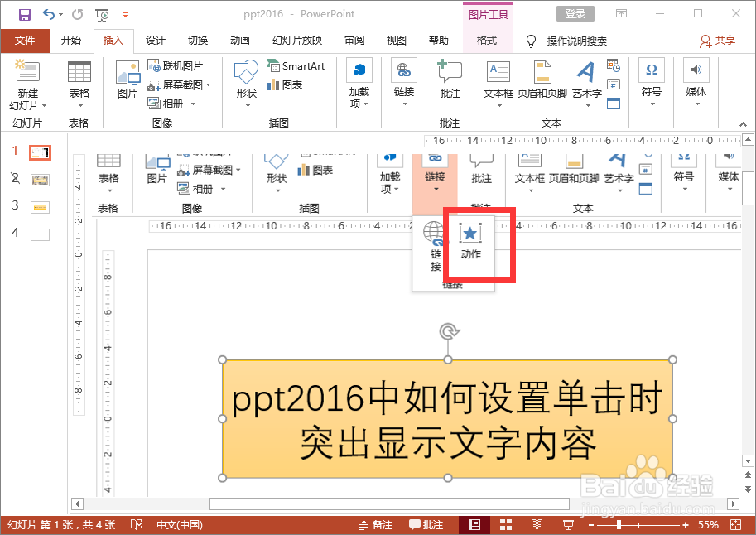Open the 媒体 dropdown arrow

pos(697,104)
